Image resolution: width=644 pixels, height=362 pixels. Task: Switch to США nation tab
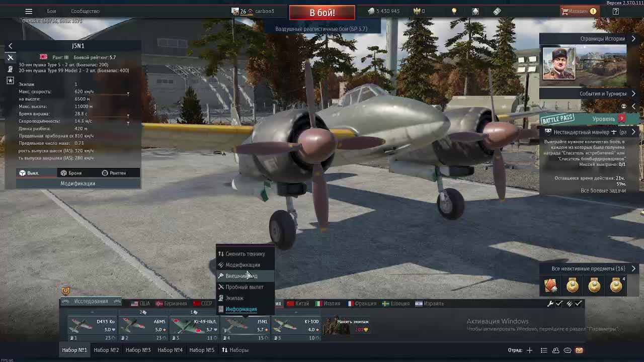coord(140,304)
